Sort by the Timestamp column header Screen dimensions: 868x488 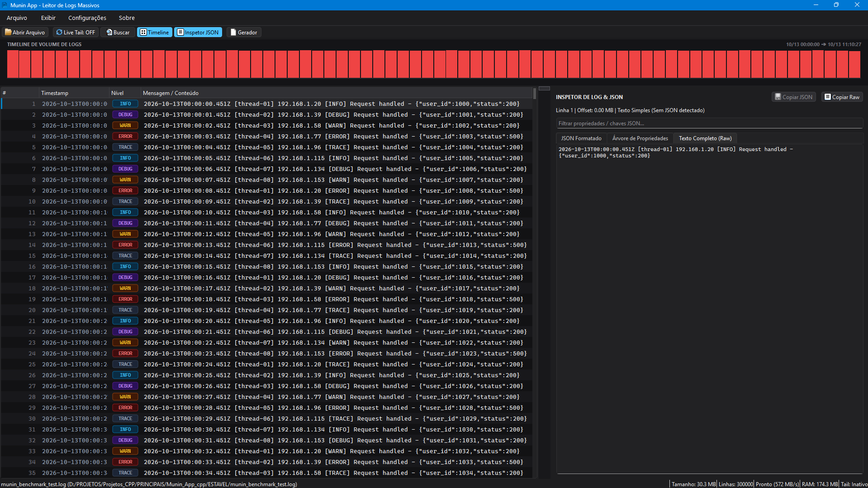pyautogui.click(x=74, y=93)
